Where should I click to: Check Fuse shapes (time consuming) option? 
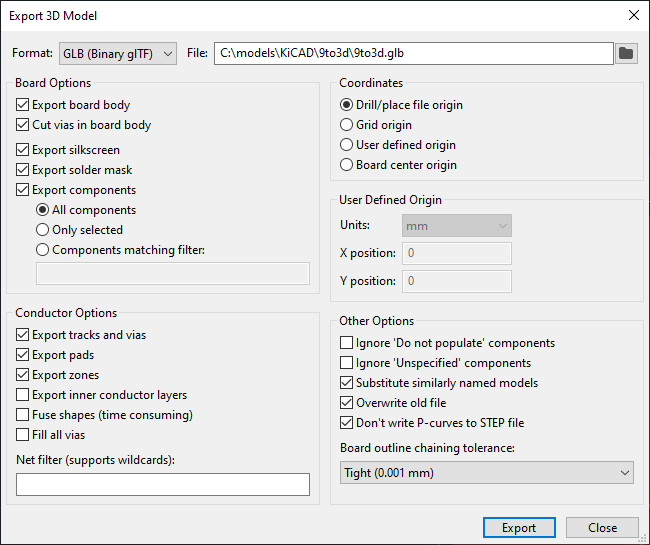click(x=24, y=415)
